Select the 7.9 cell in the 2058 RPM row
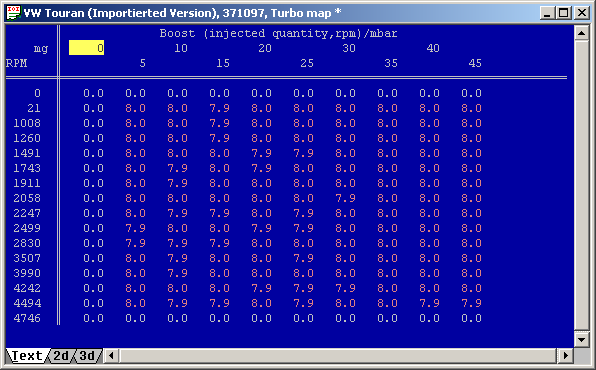This screenshot has width=596, height=370. [x=346, y=198]
